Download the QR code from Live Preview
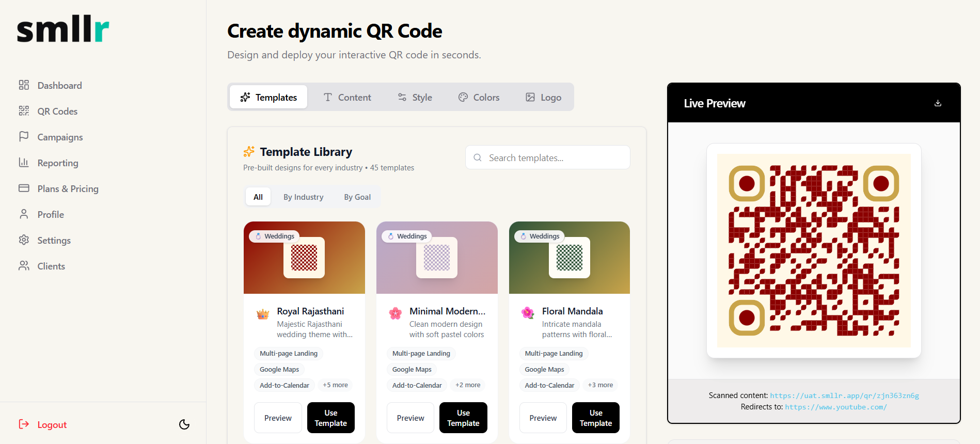This screenshot has width=980, height=444. point(938,103)
